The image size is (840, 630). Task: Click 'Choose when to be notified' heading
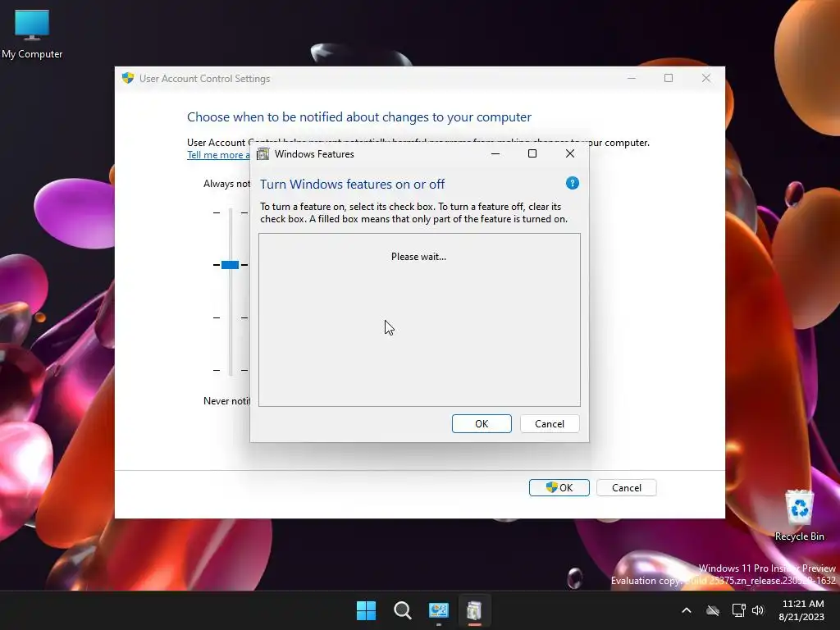click(x=359, y=116)
